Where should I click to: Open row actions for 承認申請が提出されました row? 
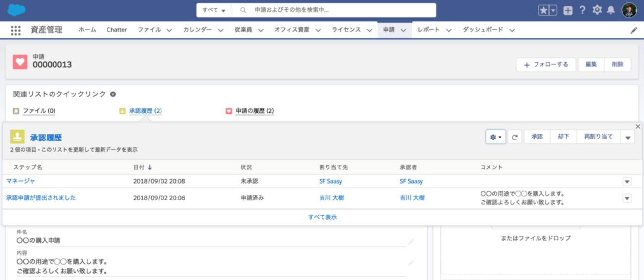(x=627, y=198)
